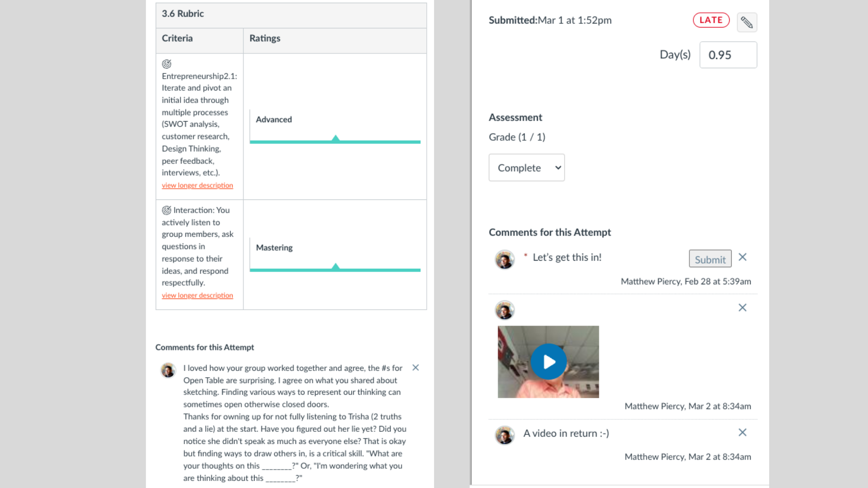Click the avatar beside "A video in return"
The image size is (868, 488).
coord(505,435)
